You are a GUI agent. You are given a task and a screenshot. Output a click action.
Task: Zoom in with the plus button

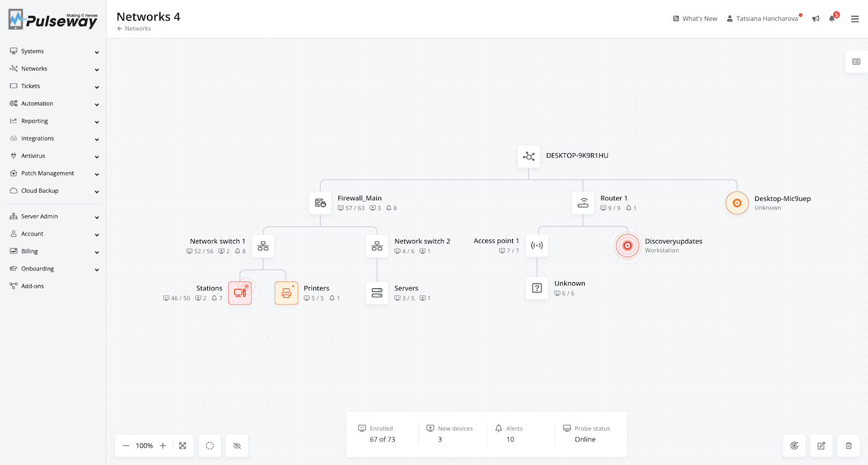tap(163, 446)
